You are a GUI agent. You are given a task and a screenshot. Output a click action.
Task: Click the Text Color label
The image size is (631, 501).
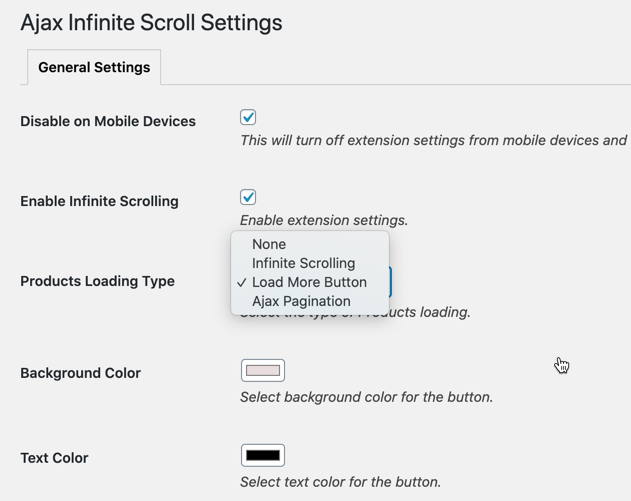tap(54, 458)
